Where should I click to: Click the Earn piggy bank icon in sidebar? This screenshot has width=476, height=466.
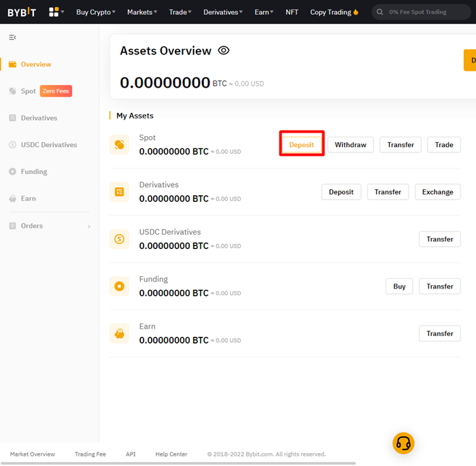[x=12, y=199]
